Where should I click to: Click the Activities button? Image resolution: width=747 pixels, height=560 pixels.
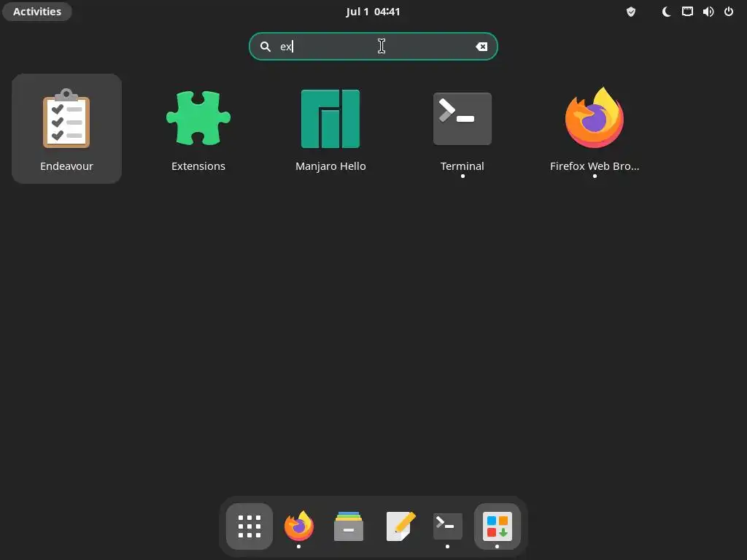(x=37, y=12)
